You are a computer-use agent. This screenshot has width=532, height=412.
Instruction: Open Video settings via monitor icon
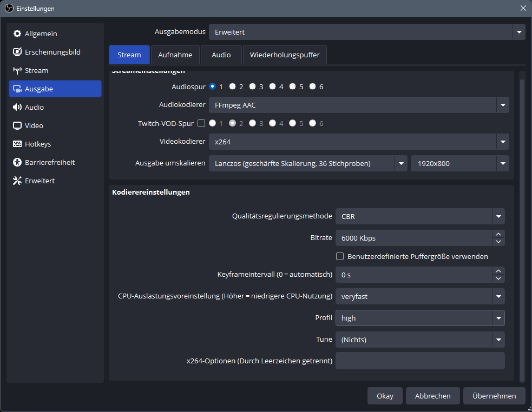[17, 125]
